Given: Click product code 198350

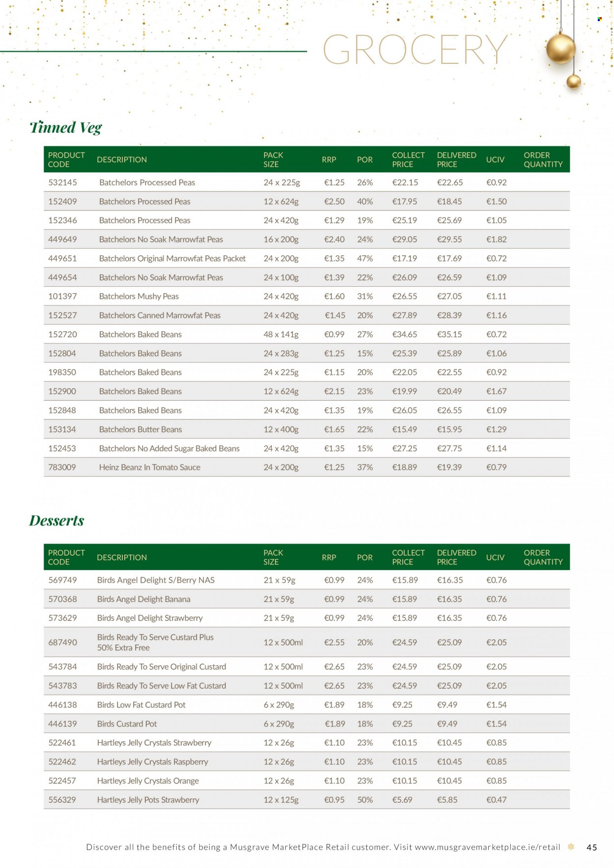Looking at the screenshot, I should pyautogui.click(x=62, y=373).
